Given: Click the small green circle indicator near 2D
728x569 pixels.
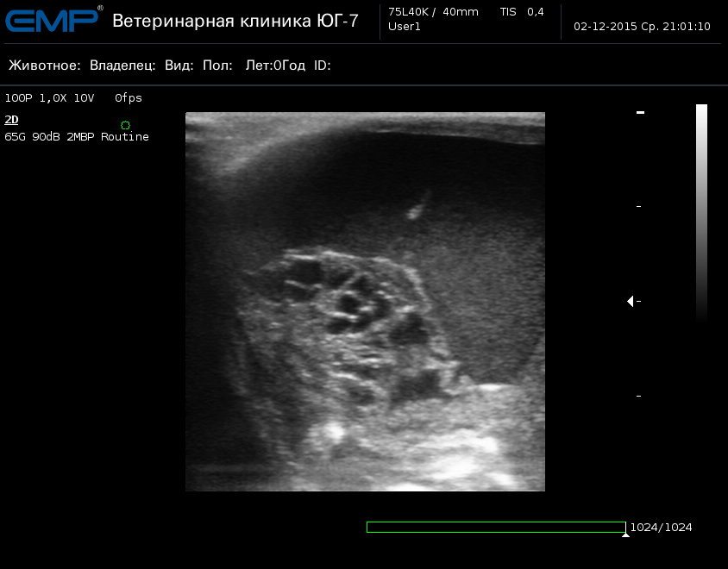Looking at the screenshot, I should (126, 126).
